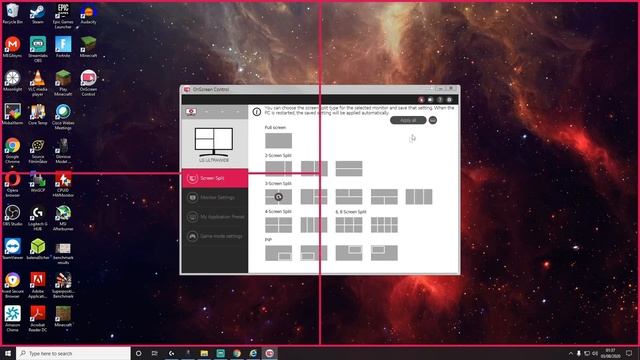Open CPUID HWMonitor desktop shortcut
The height and width of the screenshot is (360, 640).
[x=63, y=184]
